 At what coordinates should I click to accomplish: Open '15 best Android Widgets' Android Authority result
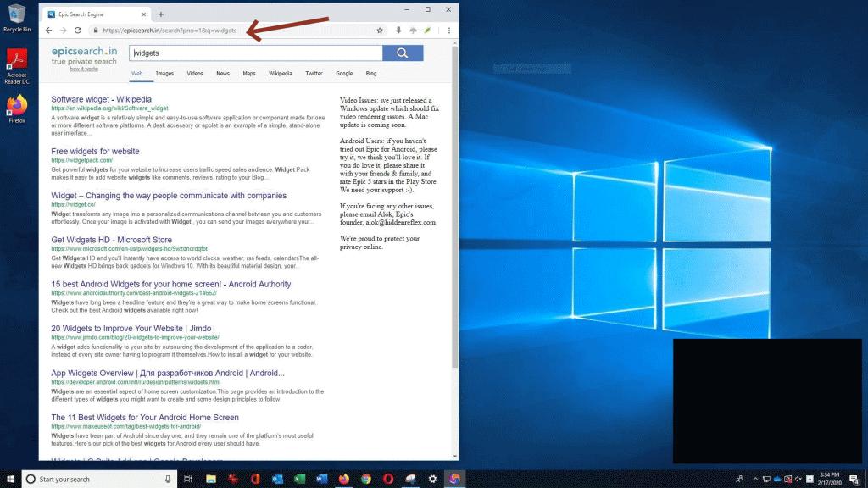(x=171, y=284)
